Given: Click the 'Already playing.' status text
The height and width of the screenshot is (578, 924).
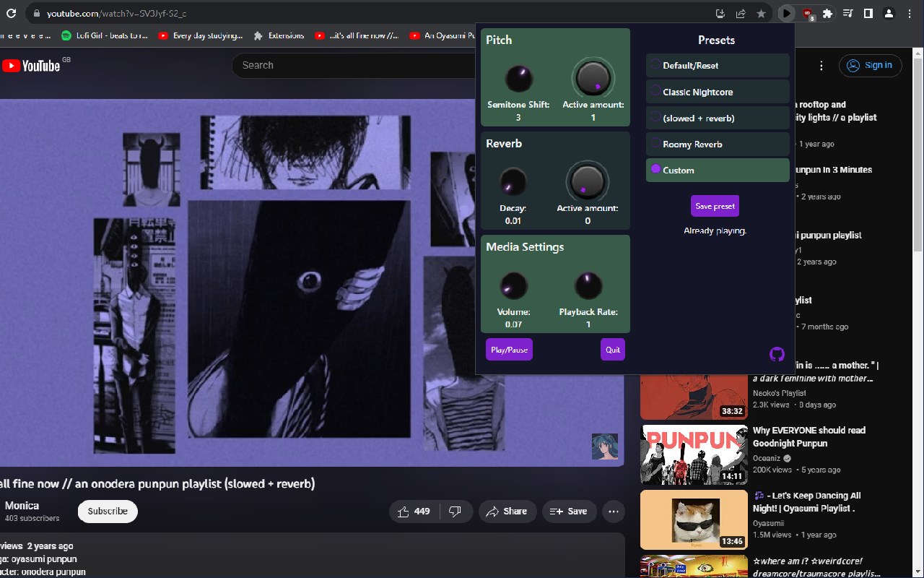Looking at the screenshot, I should 715,230.
